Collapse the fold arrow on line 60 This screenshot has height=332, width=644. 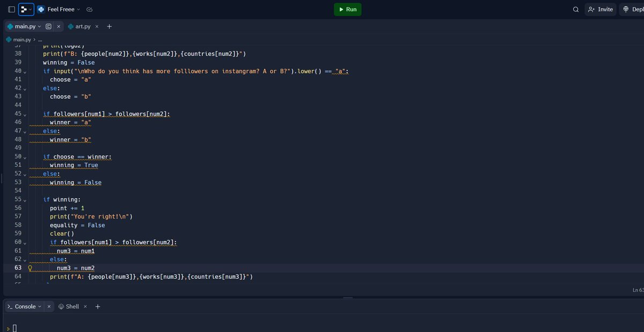click(x=25, y=243)
